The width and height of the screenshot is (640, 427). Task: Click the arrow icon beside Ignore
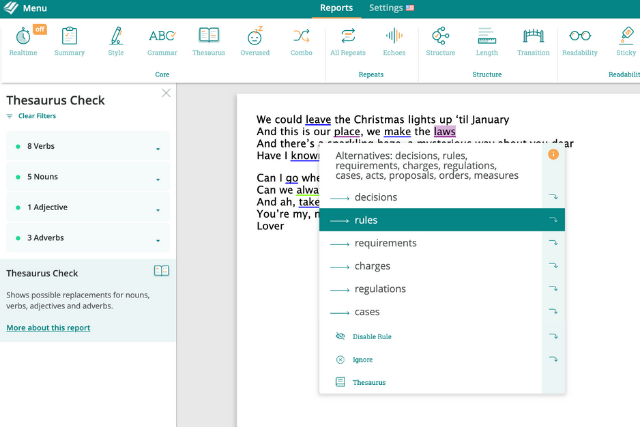pos(553,359)
